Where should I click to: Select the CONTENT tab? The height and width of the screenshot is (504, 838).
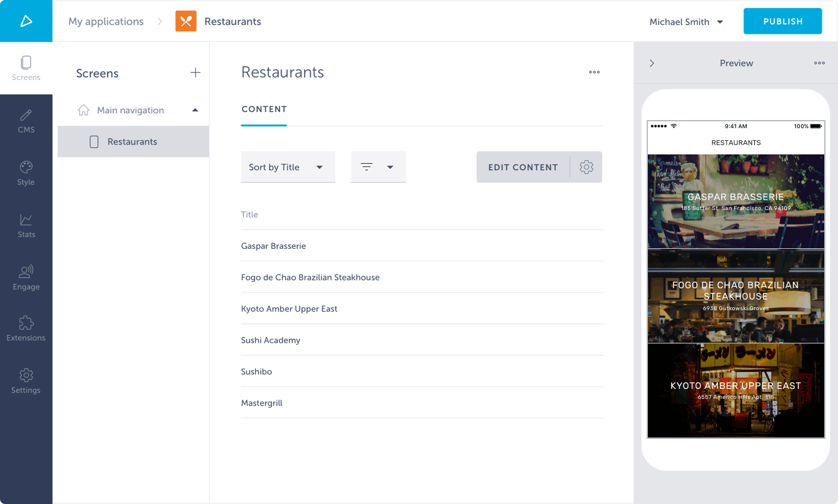click(x=264, y=109)
